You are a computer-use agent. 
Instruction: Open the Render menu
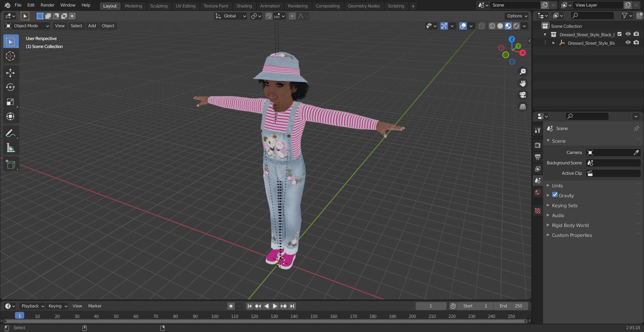(x=47, y=5)
